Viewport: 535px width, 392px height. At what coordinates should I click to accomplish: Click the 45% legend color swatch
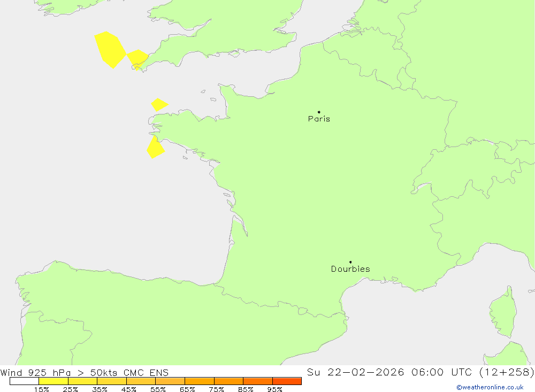pos(141,381)
